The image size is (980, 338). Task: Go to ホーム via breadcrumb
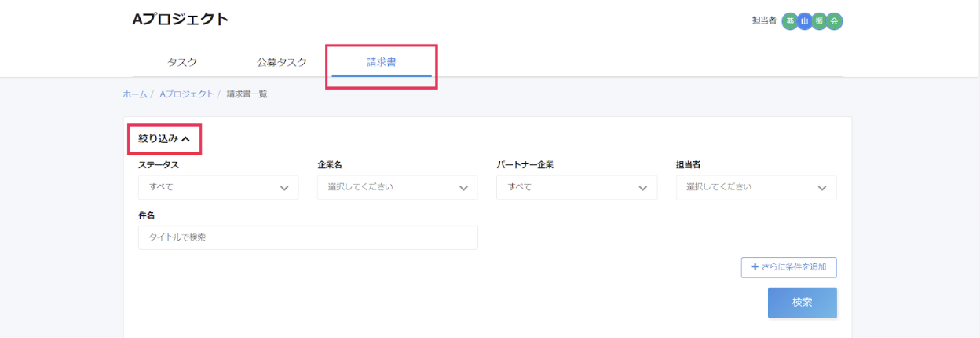pos(135,94)
